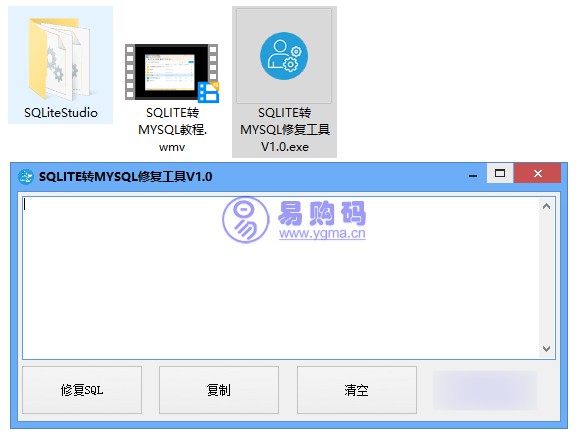Click the app icon in the title bar
Viewport: 584px width, 436px height.
click(x=26, y=176)
